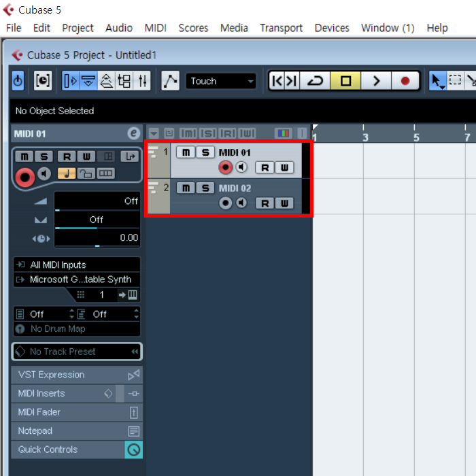
Task: Adjust the MIDI volume slider showing Off
Action: pos(97,201)
